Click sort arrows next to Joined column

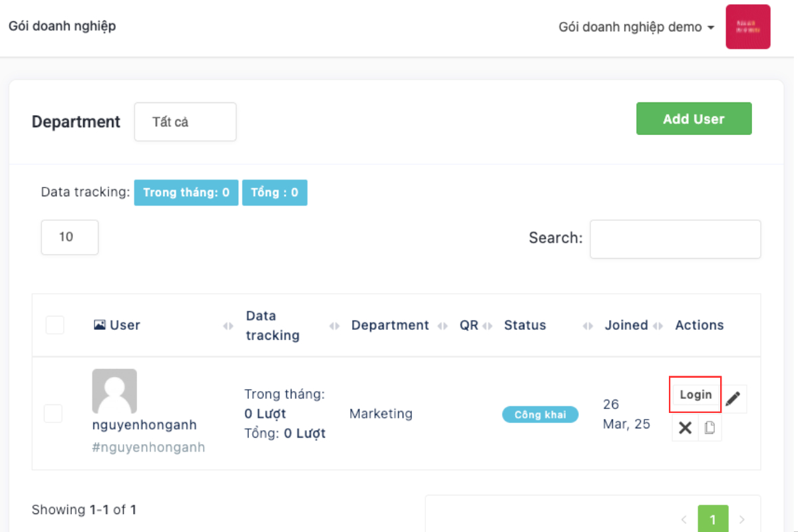point(658,326)
